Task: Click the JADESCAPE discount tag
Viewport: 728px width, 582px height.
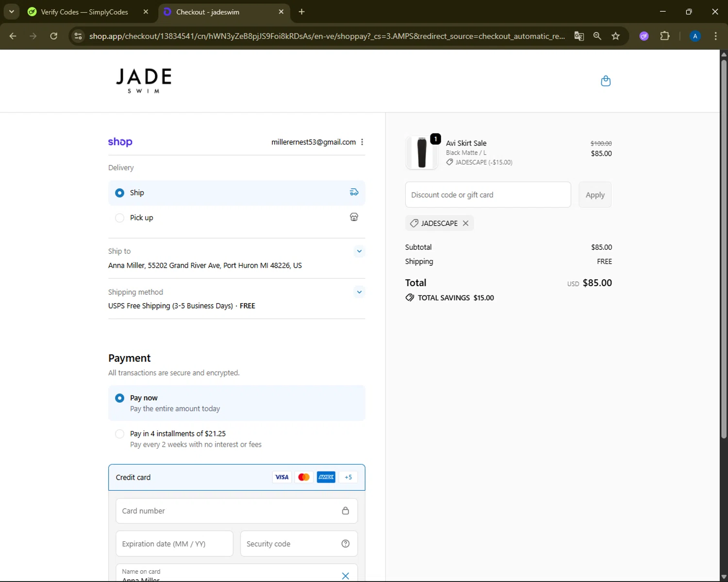Action: (439, 223)
